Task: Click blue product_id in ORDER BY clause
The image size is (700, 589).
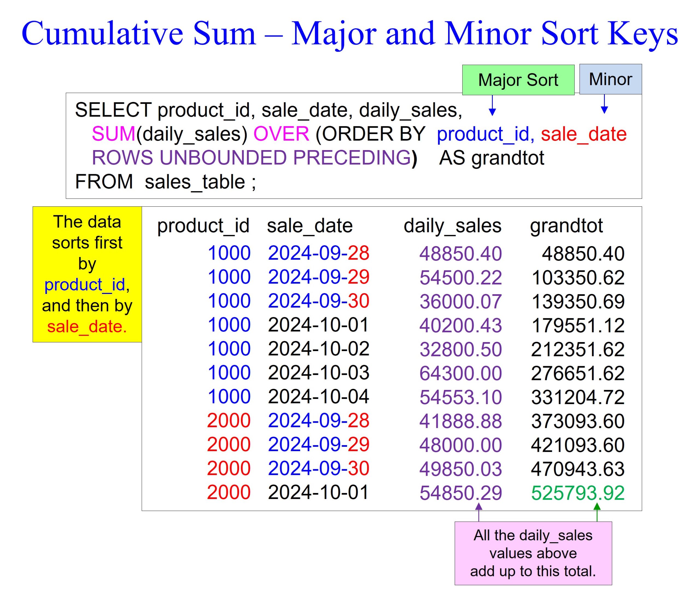Action: click(x=483, y=134)
